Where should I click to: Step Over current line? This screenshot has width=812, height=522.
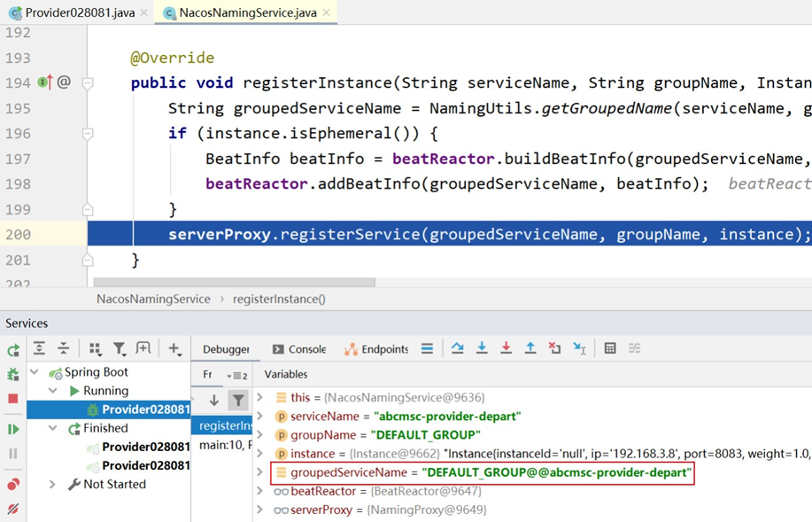coord(457,348)
